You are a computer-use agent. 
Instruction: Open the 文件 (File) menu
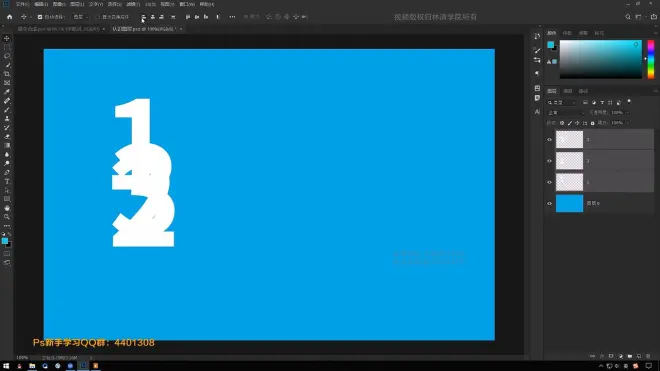tap(22, 4)
